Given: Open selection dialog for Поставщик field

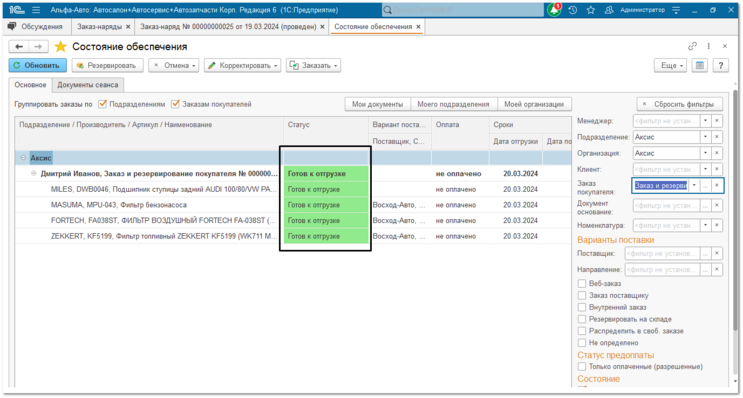Looking at the screenshot, I should (706, 253).
